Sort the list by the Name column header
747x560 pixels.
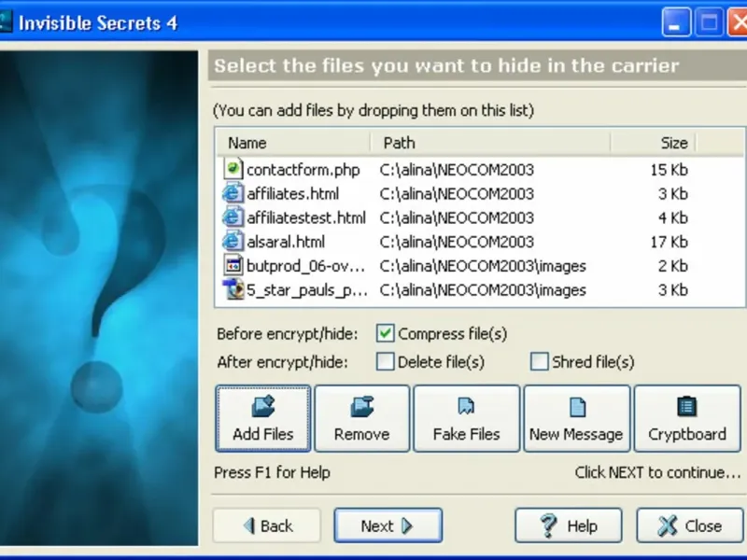click(x=293, y=143)
